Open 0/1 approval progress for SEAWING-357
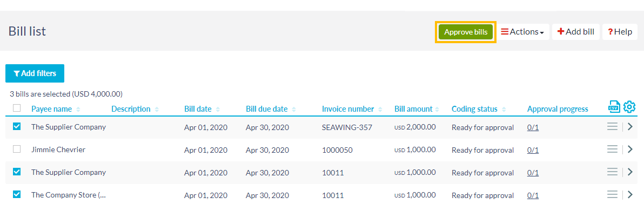The height and width of the screenshot is (211, 644). (x=533, y=128)
